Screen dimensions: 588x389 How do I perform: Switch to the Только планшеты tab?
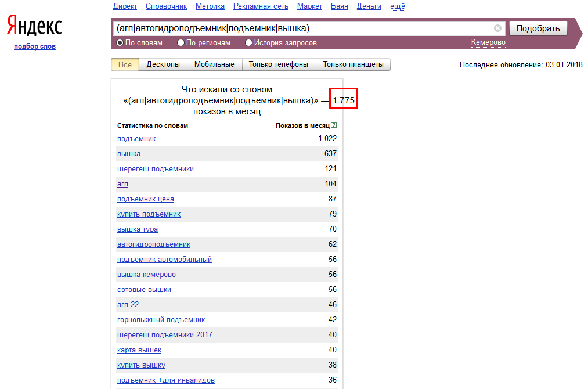[x=353, y=64]
